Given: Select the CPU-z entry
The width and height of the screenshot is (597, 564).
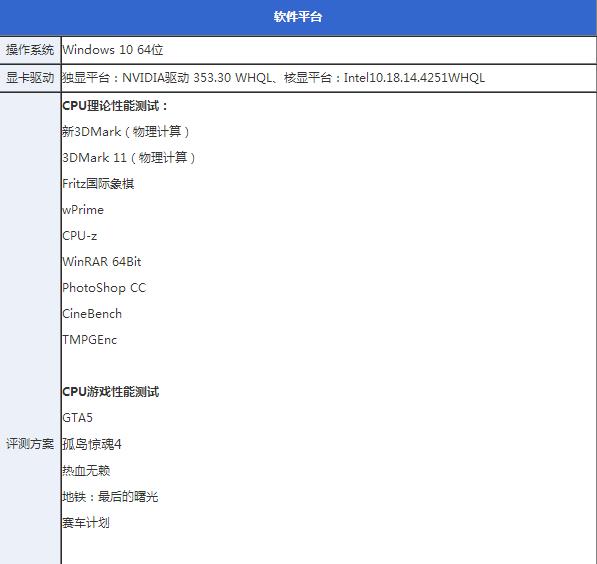Looking at the screenshot, I should (80, 236).
